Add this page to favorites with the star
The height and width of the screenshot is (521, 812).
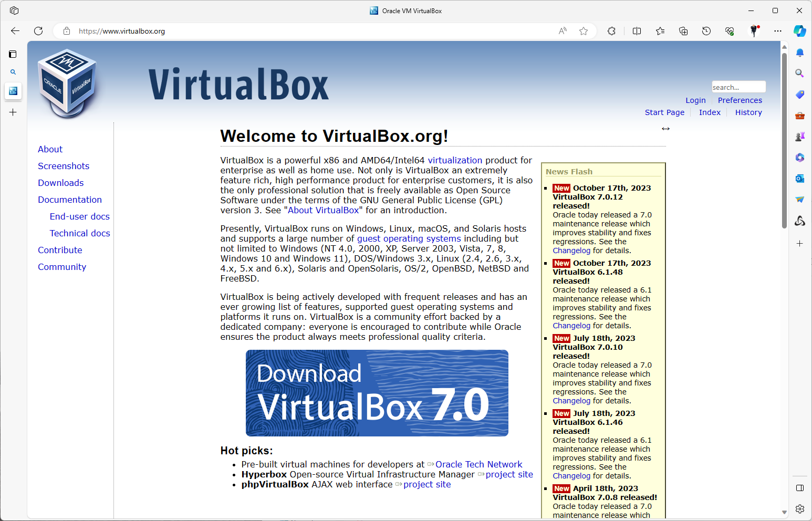point(583,31)
